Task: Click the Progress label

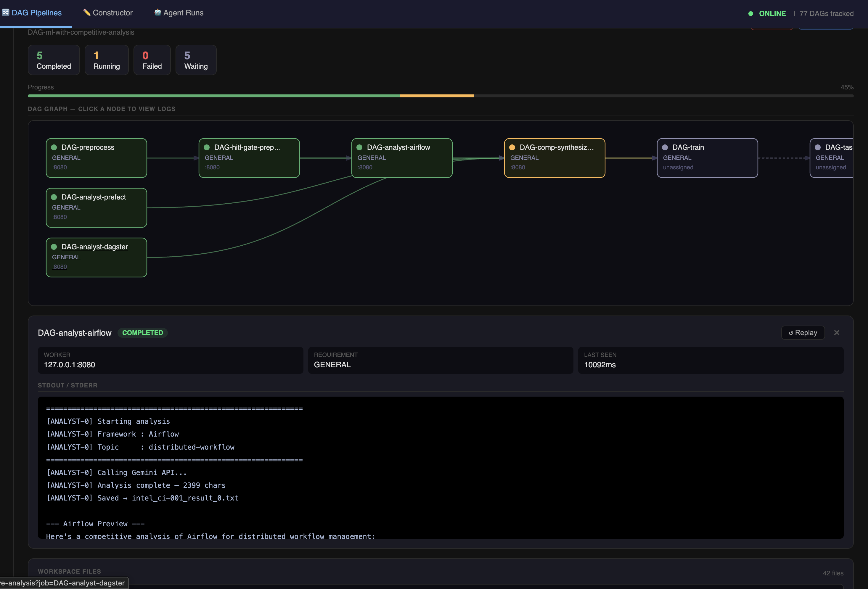Action: coord(41,87)
